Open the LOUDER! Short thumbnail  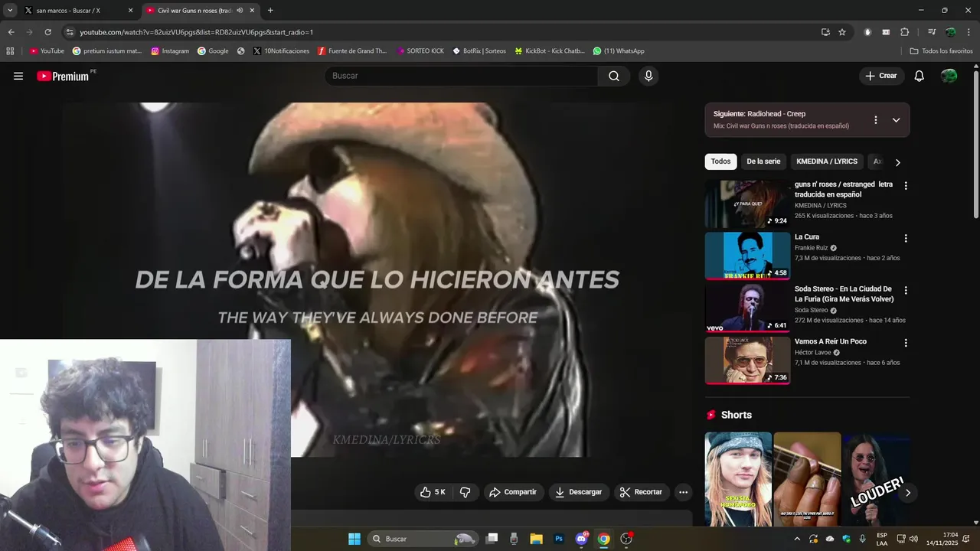(877, 479)
